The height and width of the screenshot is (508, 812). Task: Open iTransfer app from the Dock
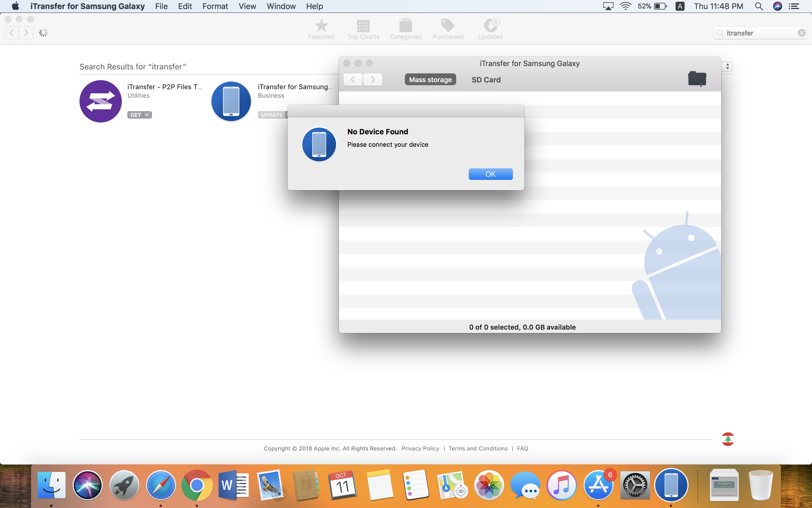tap(671, 485)
